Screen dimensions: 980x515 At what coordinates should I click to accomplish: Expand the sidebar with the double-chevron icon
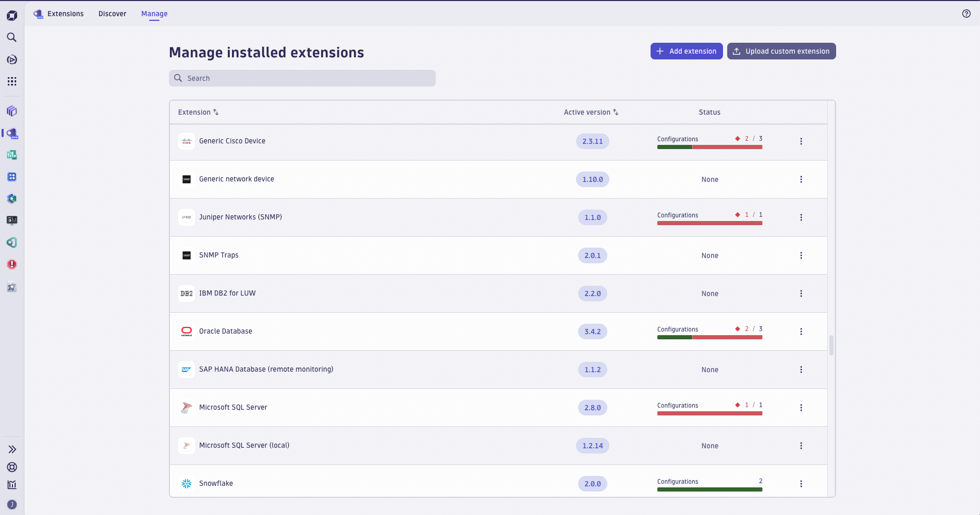point(12,449)
